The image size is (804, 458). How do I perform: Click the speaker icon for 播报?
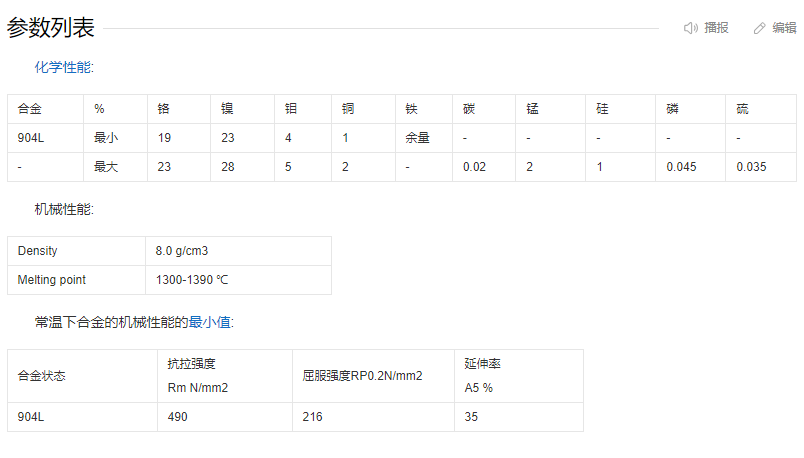tap(691, 28)
